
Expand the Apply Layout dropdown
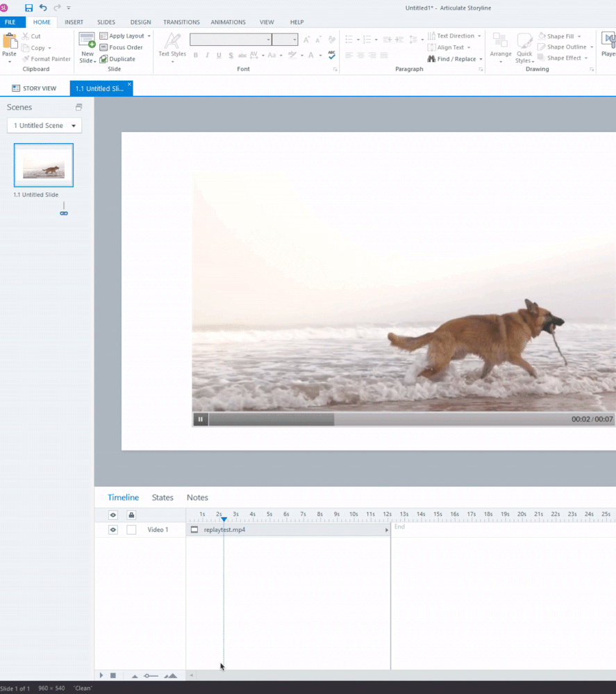pyautogui.click(x=125, y=36)
